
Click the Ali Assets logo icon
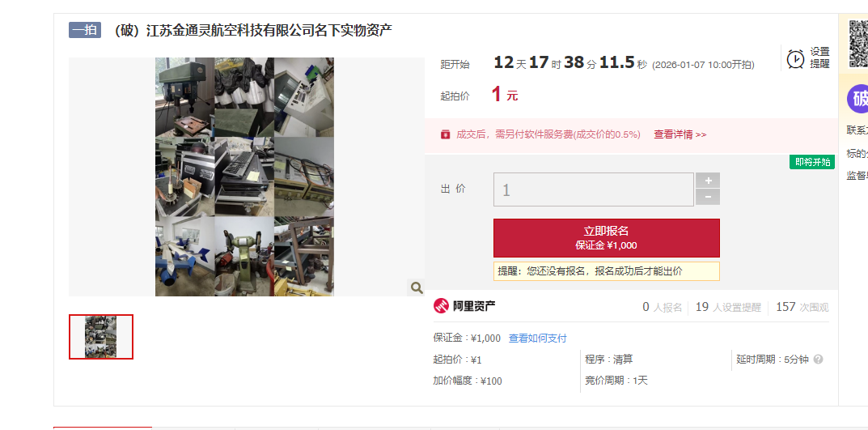tap(441, 306)
